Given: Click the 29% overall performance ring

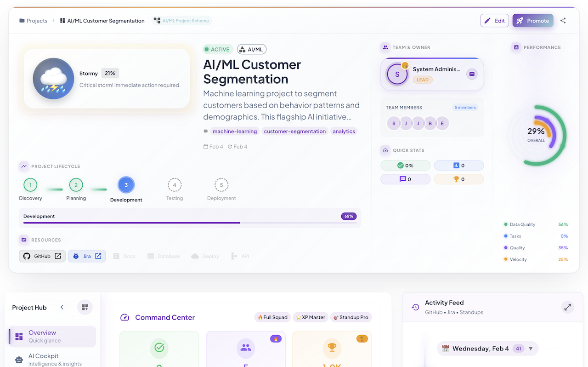Looking at the screenshot, I should click(x=536, y=135).
